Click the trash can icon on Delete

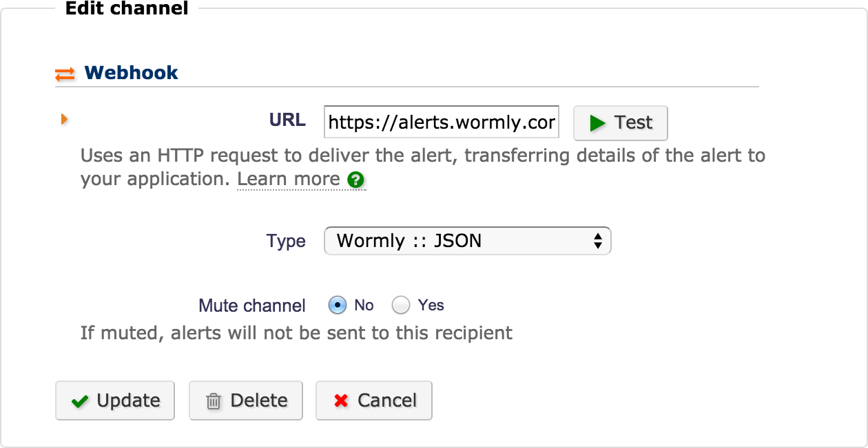pyautogui.click(x=214, y=400)
